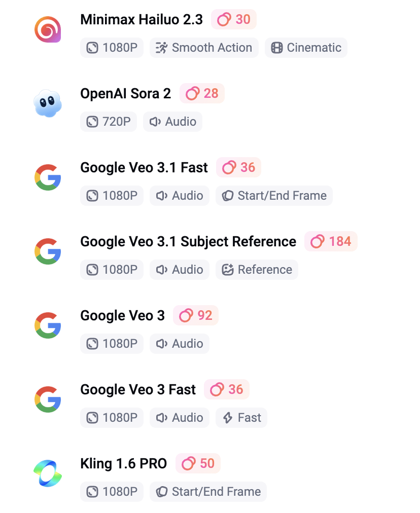The image size is (420, 513).
Task: Click the Fast tag under Veo 3 Fast
Action: [x=241, y=418]
